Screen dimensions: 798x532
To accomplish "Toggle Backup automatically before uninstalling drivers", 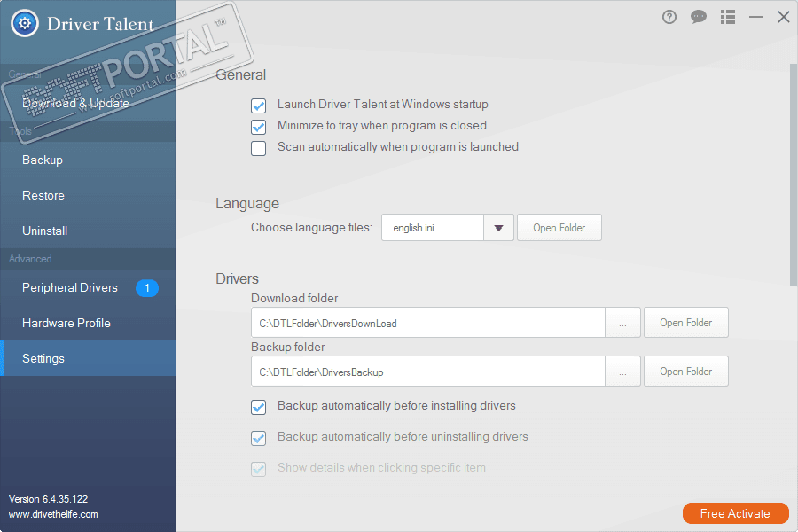I will coord(259,438).
